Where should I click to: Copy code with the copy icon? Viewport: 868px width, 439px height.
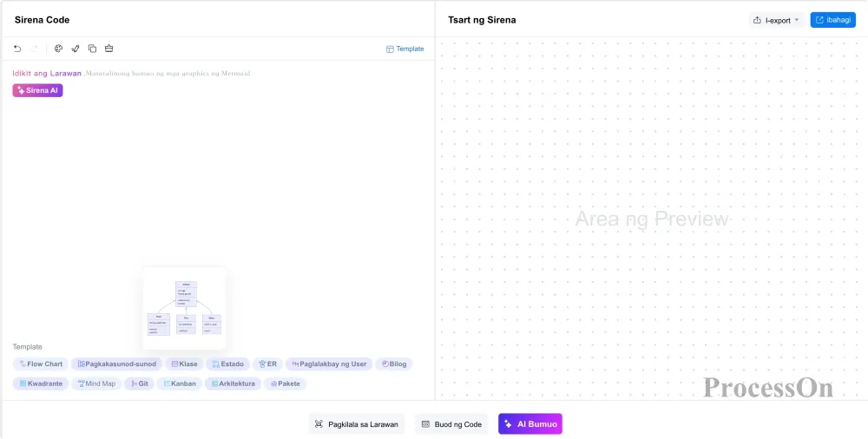coord(93,49)
